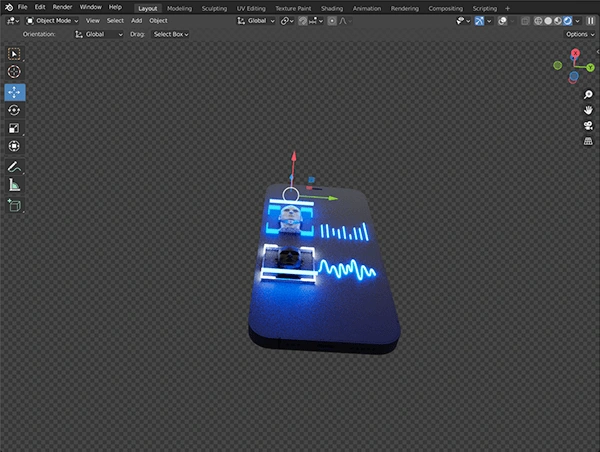600x452 pixels.
Task: Switch to Layout workspace tab
Action: [x=148, y=8]
